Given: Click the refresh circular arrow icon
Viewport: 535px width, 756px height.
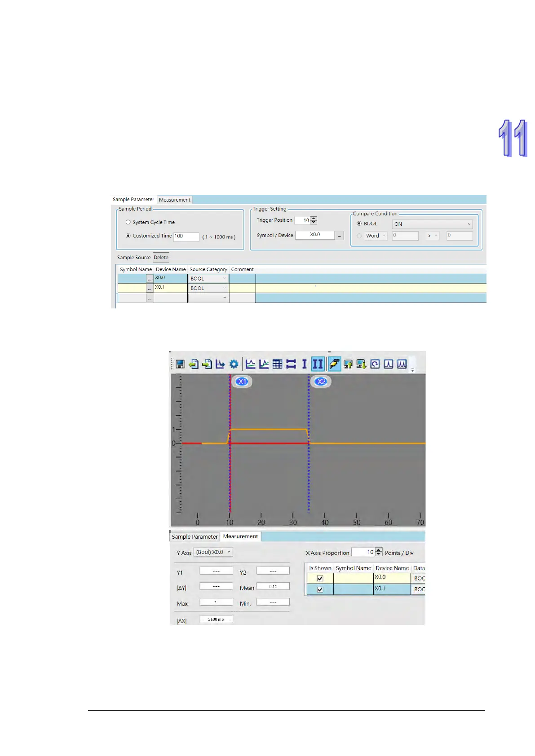Looking at the screenshot, I should point(375,364).
